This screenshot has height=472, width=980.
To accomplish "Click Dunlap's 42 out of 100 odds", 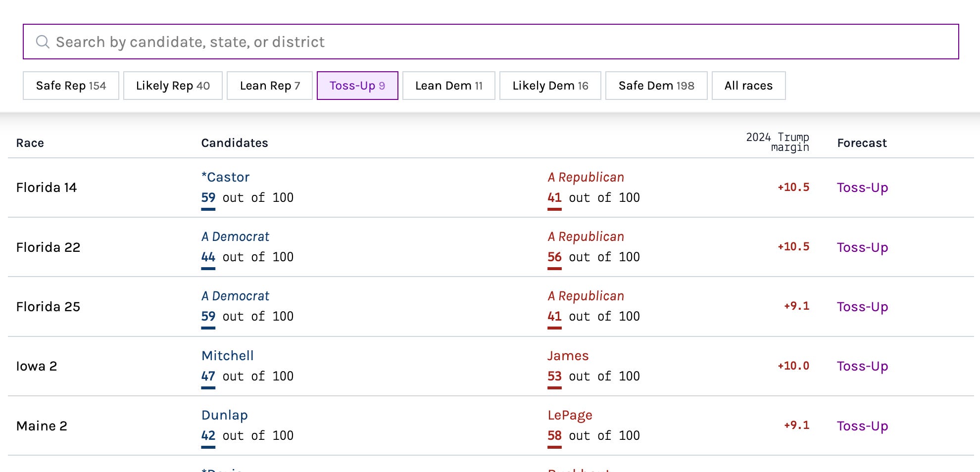I will pyautogui.click(x=247, y=435).
